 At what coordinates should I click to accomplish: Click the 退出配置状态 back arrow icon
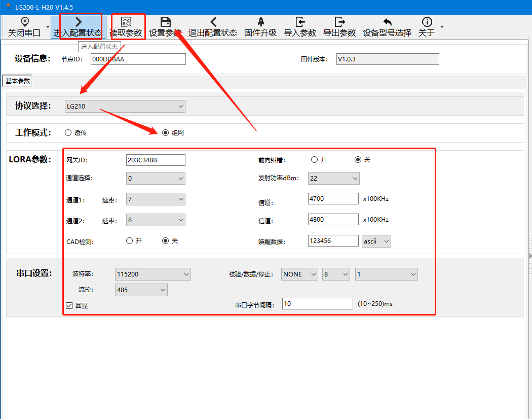point(213,22)
